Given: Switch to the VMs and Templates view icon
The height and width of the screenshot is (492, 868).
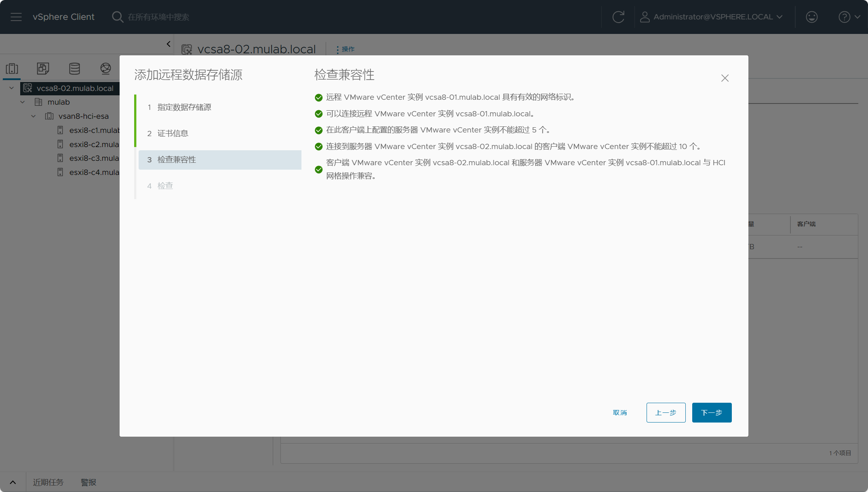Looking at the screenshot, I should 43,69.
